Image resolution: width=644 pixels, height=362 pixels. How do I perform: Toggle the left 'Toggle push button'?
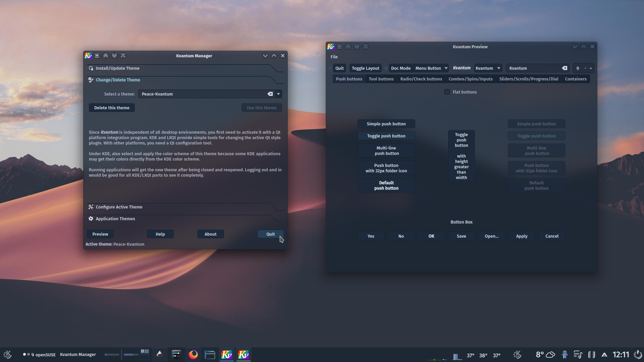point(386,136)
